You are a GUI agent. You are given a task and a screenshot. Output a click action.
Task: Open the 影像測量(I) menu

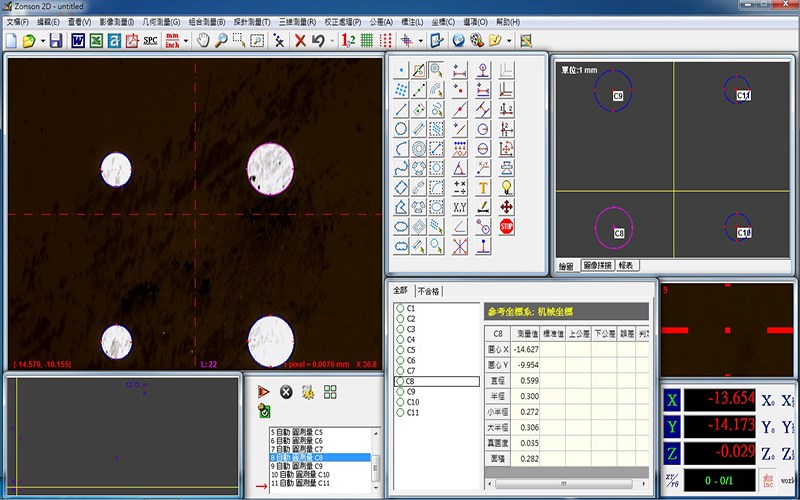pyautogui.click(x=117, y=22)
